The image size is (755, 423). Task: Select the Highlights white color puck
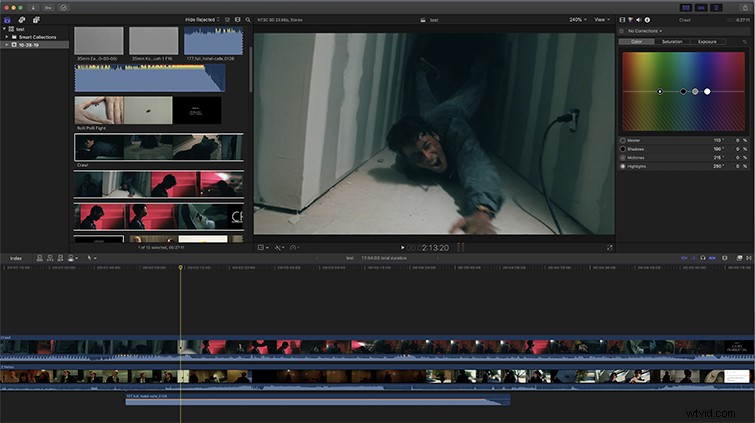tap(707, 92)
